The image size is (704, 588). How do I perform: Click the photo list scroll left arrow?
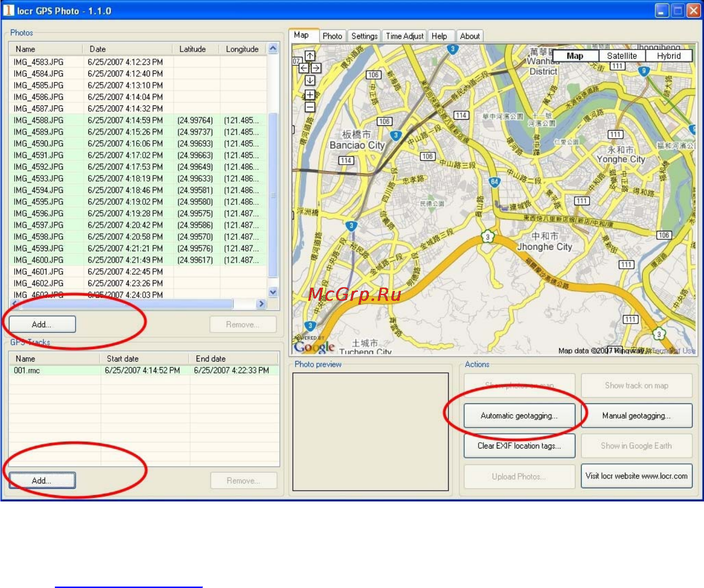click(14, 304)
